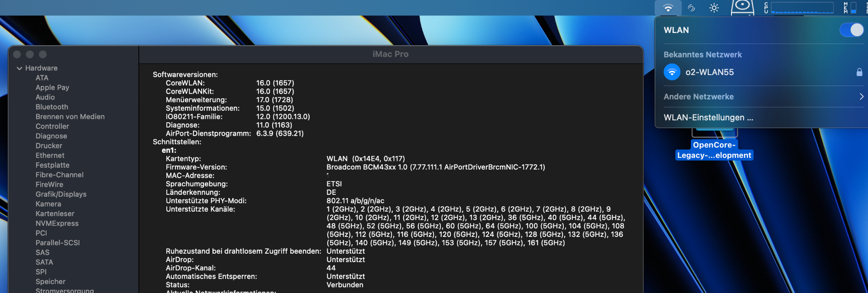
Task: Collapse the Hardware section in the sidebar
Action: pos(19,68)
